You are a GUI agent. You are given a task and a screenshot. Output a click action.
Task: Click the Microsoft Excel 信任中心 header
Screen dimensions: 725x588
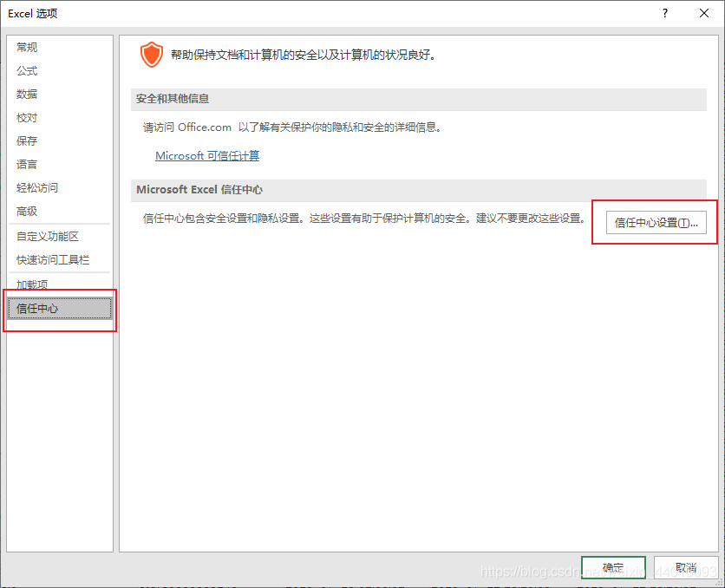[x=419, y=190]
